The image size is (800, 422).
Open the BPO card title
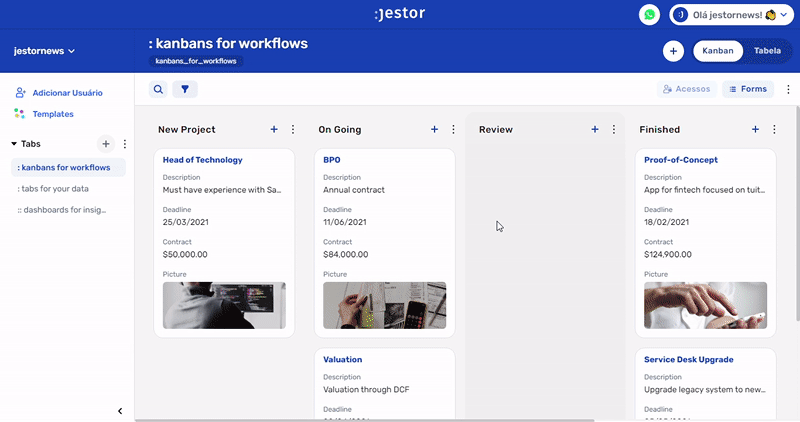(332, 160)
